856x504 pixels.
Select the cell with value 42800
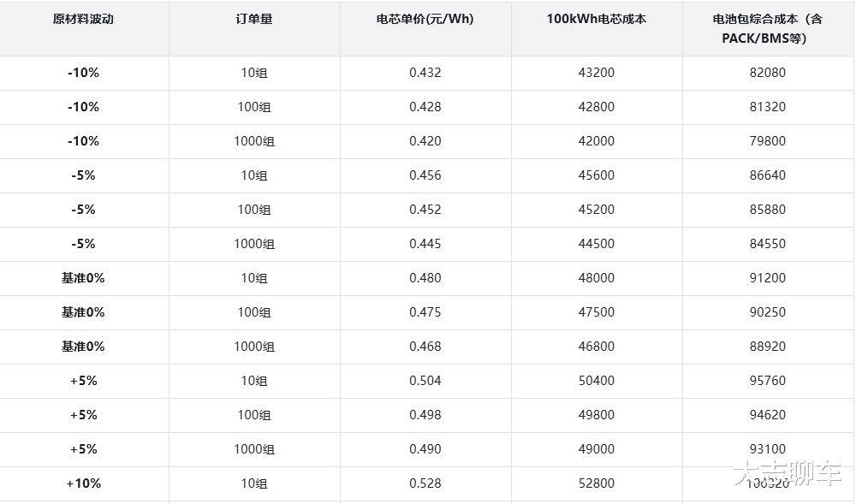coord(597,107)
